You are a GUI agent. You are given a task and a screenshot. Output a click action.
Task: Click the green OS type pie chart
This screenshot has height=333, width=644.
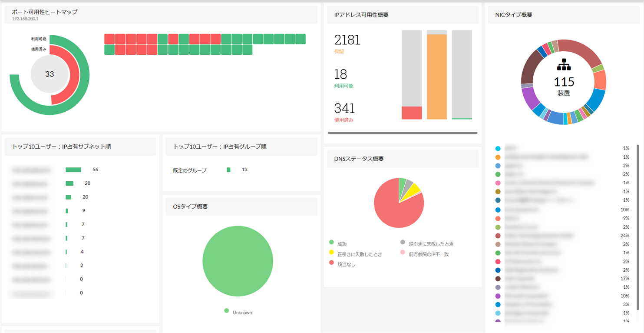[x=238, y=261]
